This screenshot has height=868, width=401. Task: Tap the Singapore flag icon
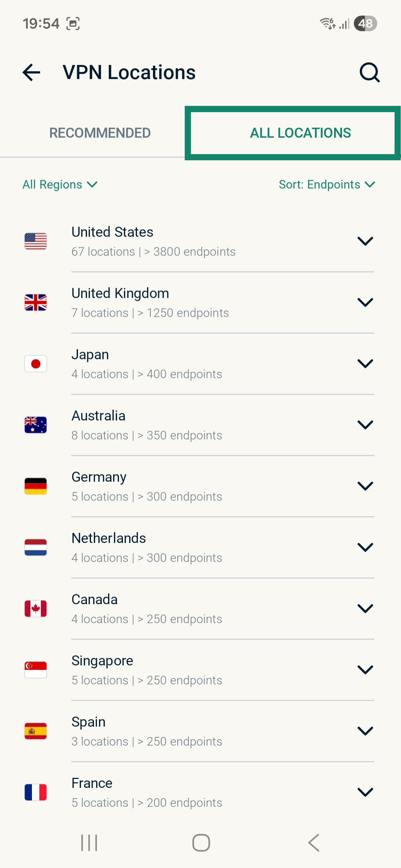tap(36, 670)
